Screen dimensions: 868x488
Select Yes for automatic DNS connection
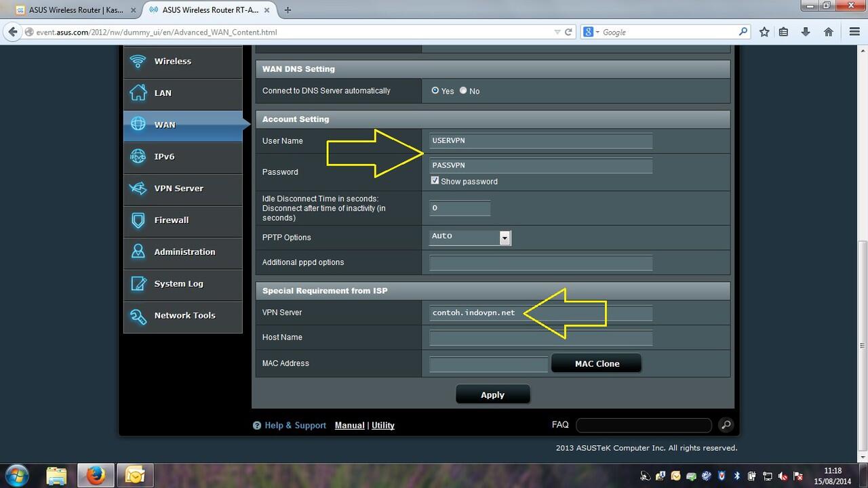click(435, 90)
